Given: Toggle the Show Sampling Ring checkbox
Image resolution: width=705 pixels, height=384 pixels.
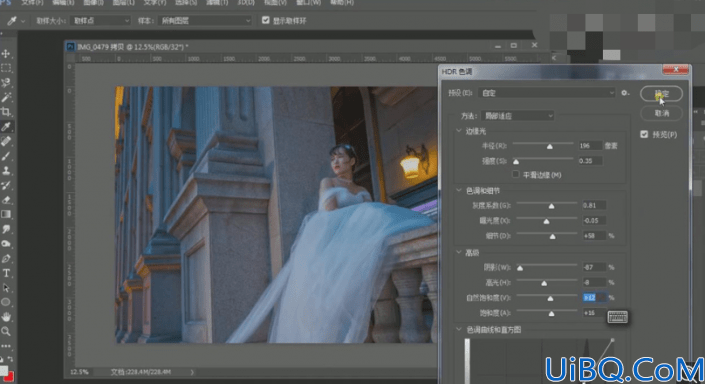Looking at the screenshot, I should coord(266,20).
